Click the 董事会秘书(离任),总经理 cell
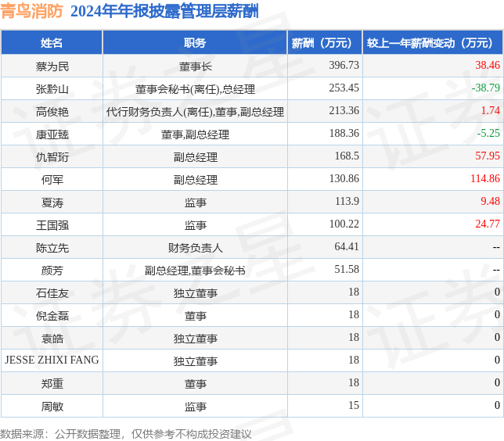Image resolution: width=504 pixels, height=441 pixels. [x=195, y=89]
